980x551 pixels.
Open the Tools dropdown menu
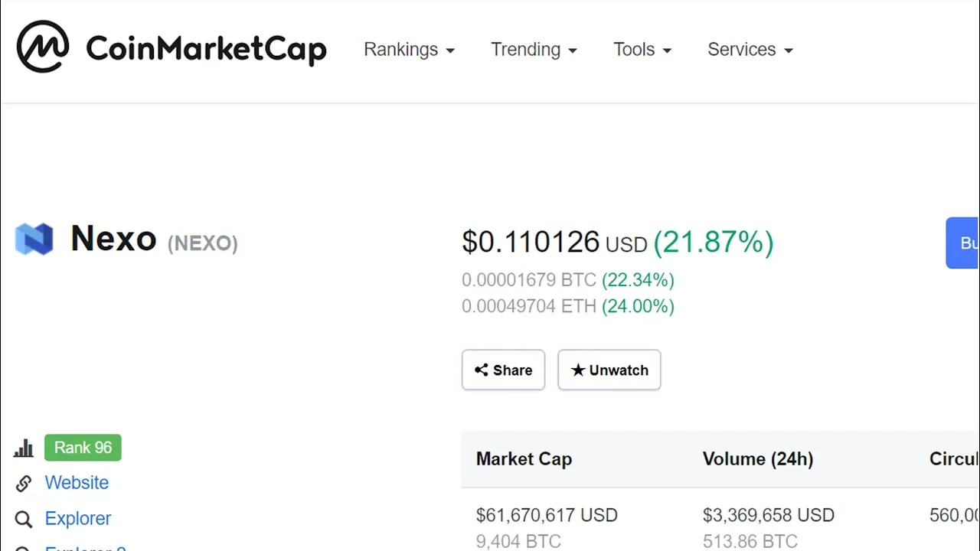tap(642, 50)
